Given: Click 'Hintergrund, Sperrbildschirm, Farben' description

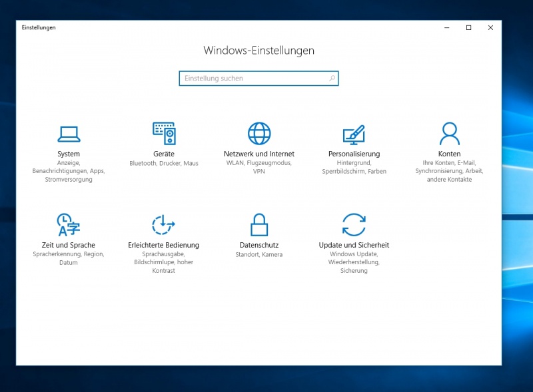Looking at the screenshot, I should [x=354, y=167].
